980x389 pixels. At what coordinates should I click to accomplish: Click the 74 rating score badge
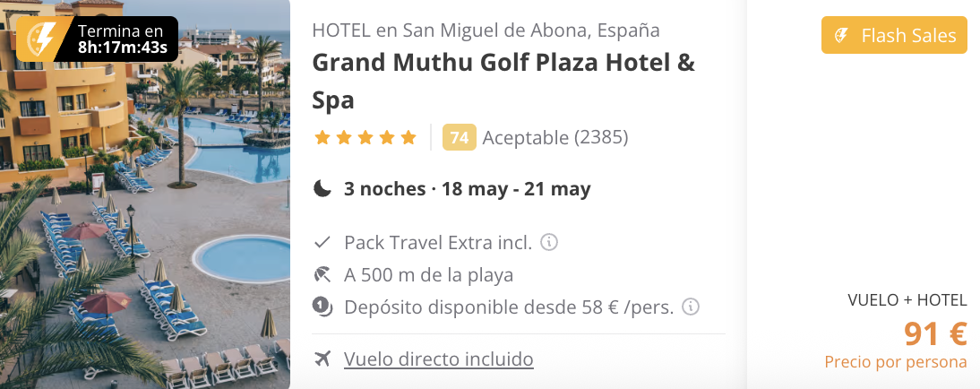point(460,138)
